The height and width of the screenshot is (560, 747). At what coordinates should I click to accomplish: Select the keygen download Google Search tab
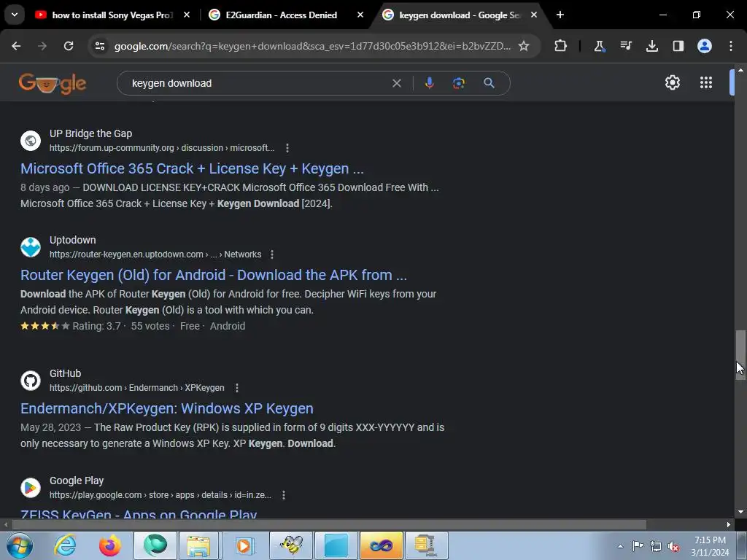(x=460, y=15)
